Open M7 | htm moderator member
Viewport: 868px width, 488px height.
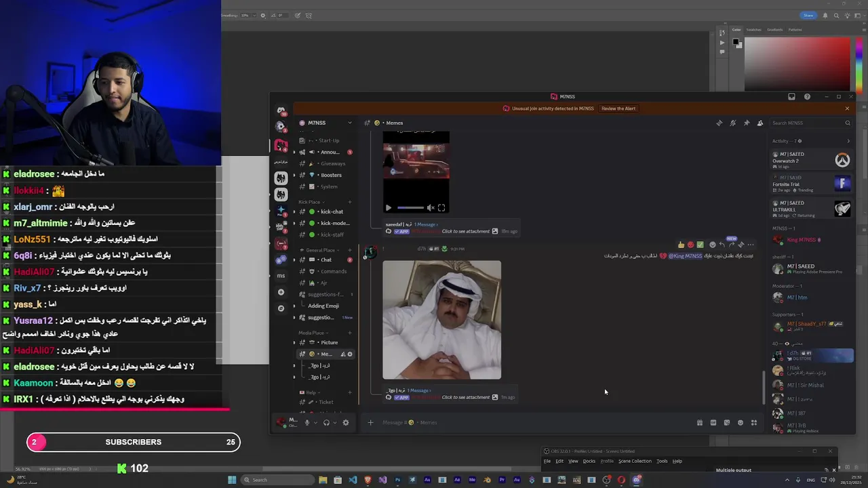tap(812, 298)
